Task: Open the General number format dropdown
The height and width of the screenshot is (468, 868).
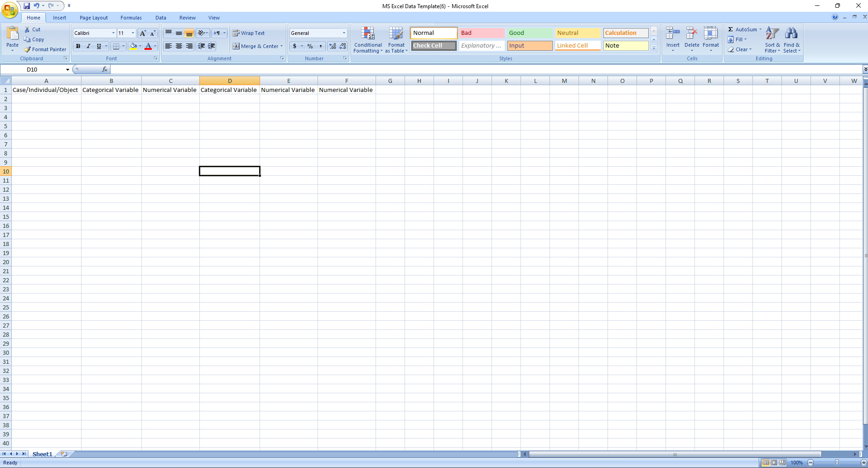Action: 344,33
